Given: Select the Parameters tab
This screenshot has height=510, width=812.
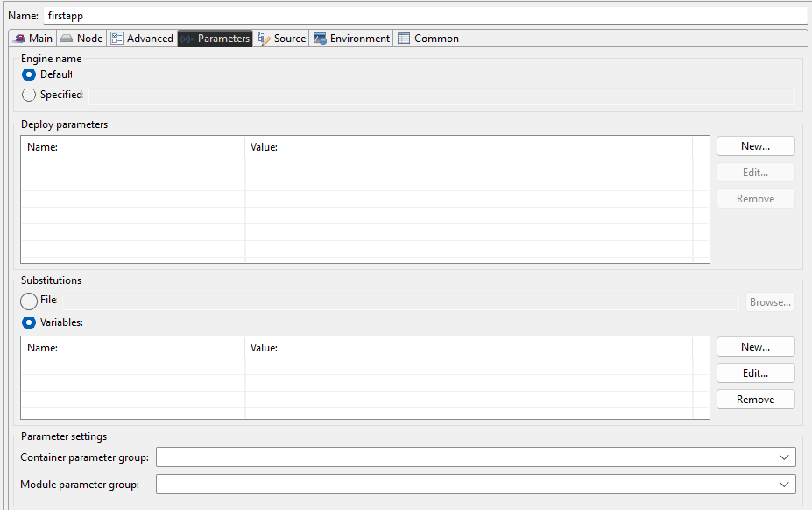Looking at the screenshot, I should click(x=215, y=39).
